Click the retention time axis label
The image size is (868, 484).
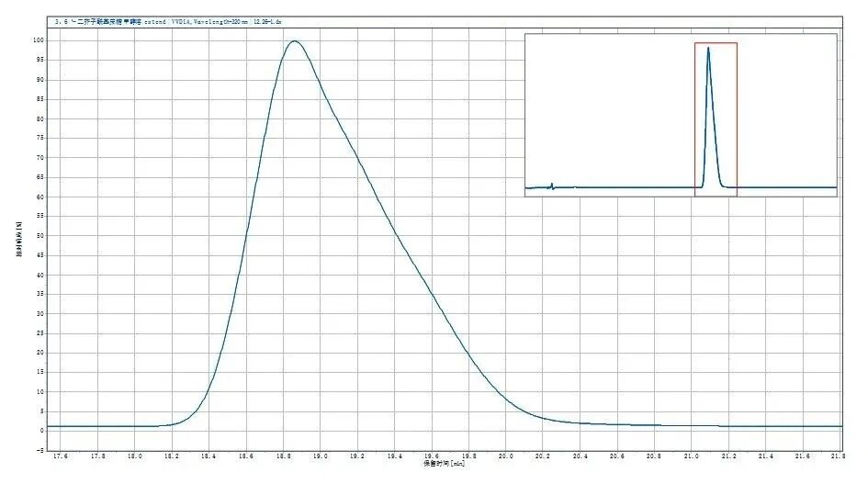point(444,464)
